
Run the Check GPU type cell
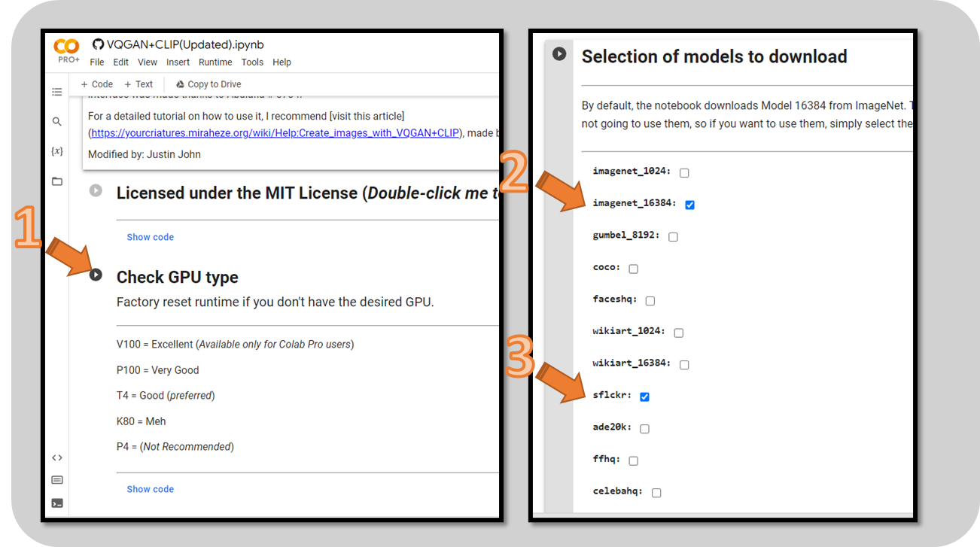(x=96, y=275)
